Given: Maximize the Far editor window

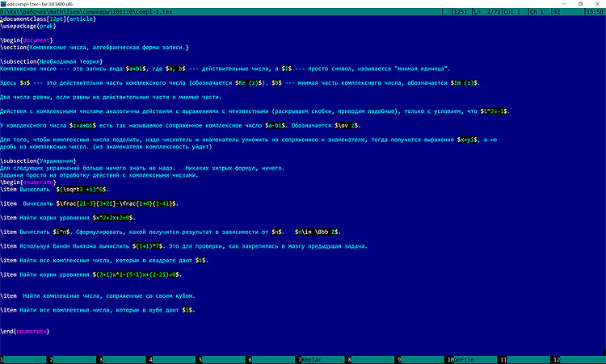Looking at the screenshot, I should pos(574,4).
